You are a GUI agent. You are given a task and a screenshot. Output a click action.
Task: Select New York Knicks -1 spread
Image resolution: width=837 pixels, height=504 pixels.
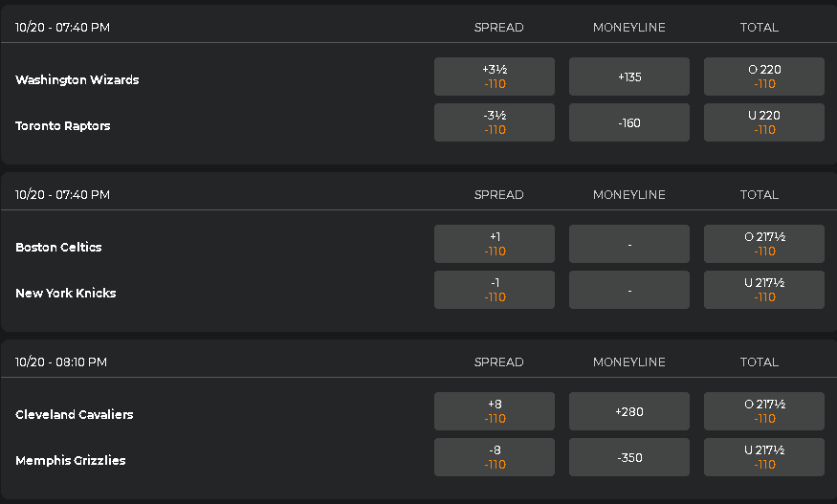click(x=495, y=290)
